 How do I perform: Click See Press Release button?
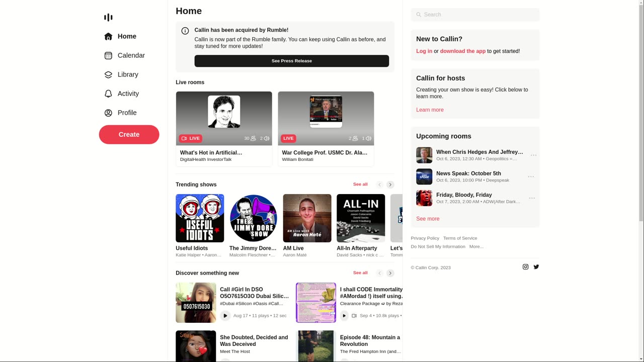(x=292, y=61)
